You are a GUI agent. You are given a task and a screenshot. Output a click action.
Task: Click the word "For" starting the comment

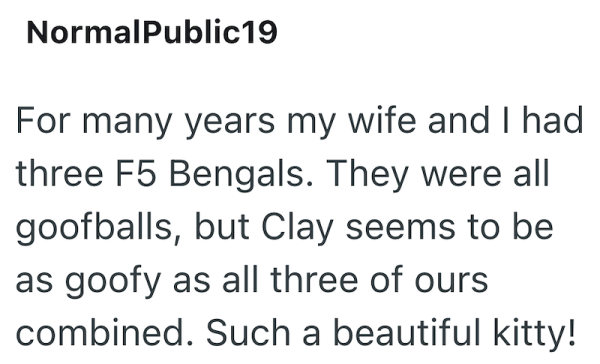[x=43, y=121]
